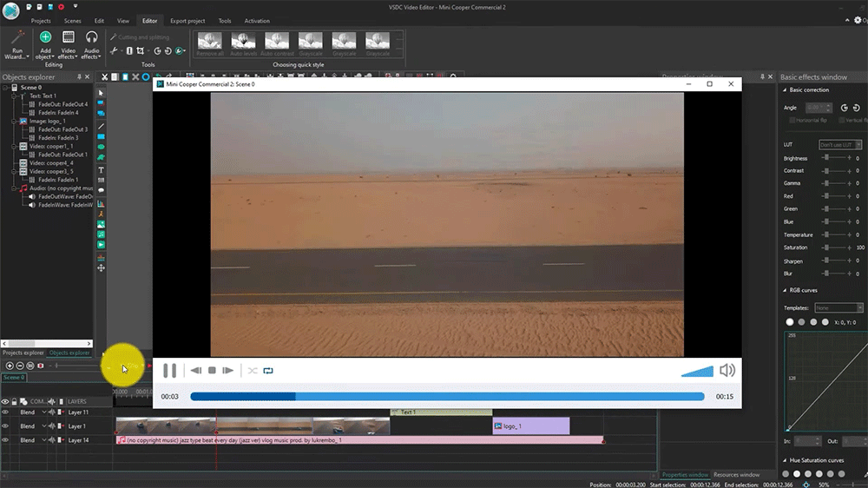Hide Layer 14 using the eye icon
The height and width of the screenshot is (488, 868).
(x=5, y=440)
